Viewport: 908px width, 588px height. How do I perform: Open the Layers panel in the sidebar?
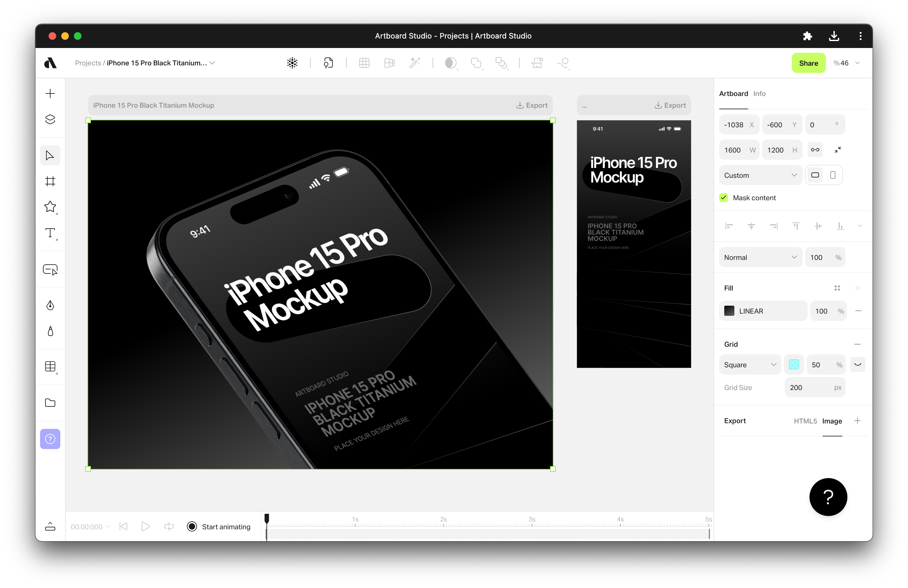pos(50,119)
